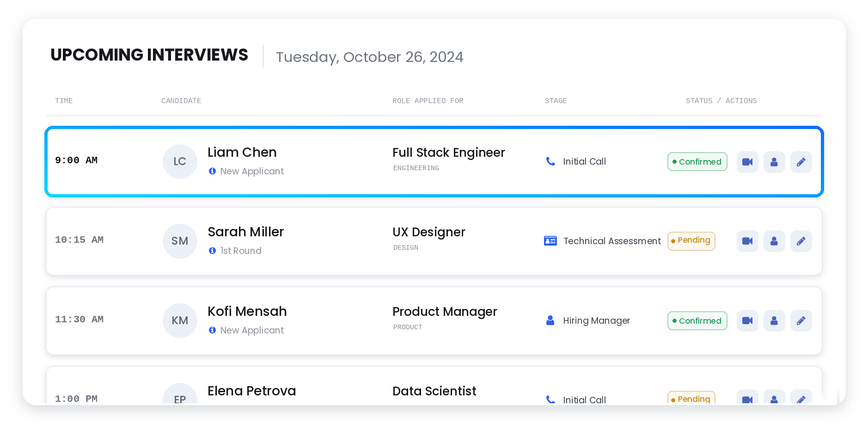Screen dimensions: 868x431
Task: Edit Liam Chen interview with pencil icon
Action: click(x=801, y=162)
